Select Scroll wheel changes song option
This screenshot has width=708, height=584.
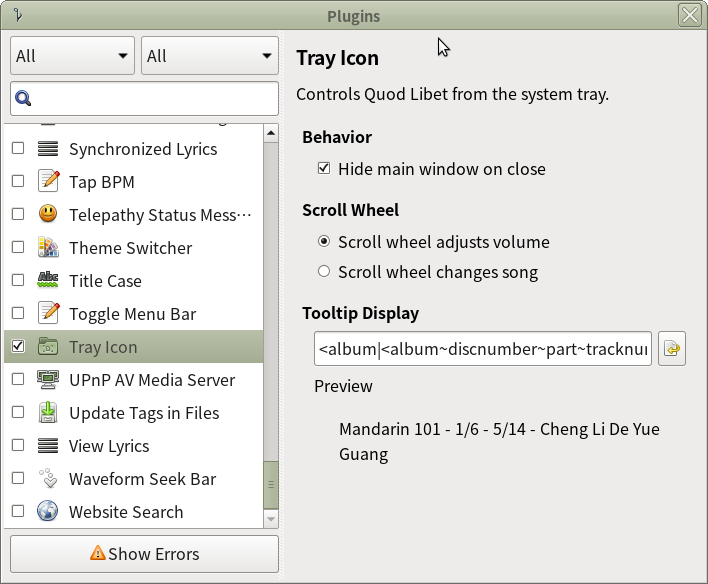click(324, 272)
